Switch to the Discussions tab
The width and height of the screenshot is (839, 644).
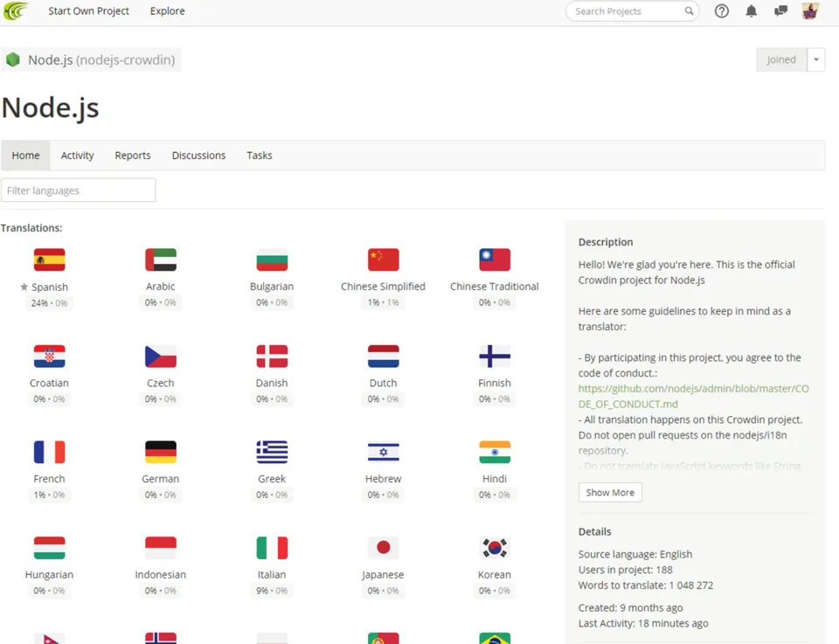coord(198,156)
